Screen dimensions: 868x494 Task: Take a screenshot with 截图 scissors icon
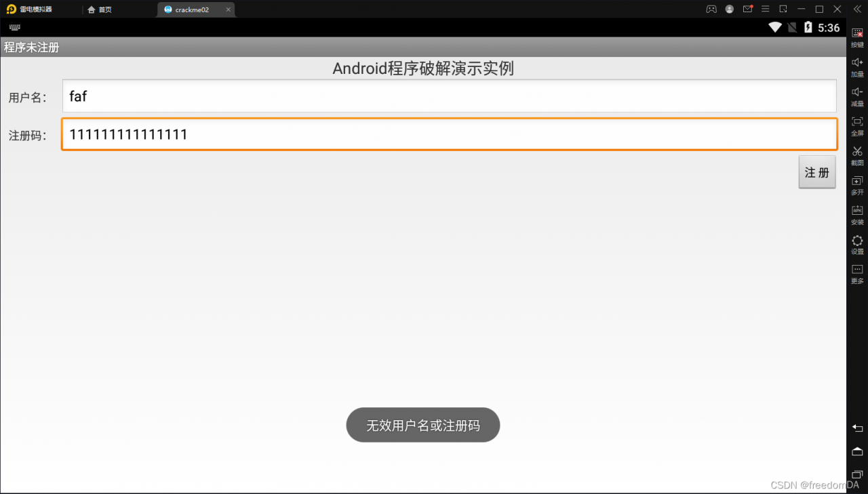(x=857, y=155)
